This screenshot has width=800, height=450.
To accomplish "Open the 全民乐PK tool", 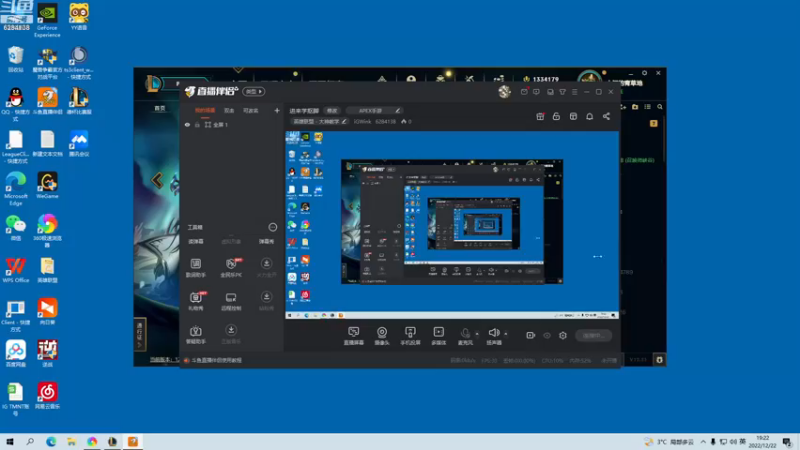I will click(x=231, y=268).
